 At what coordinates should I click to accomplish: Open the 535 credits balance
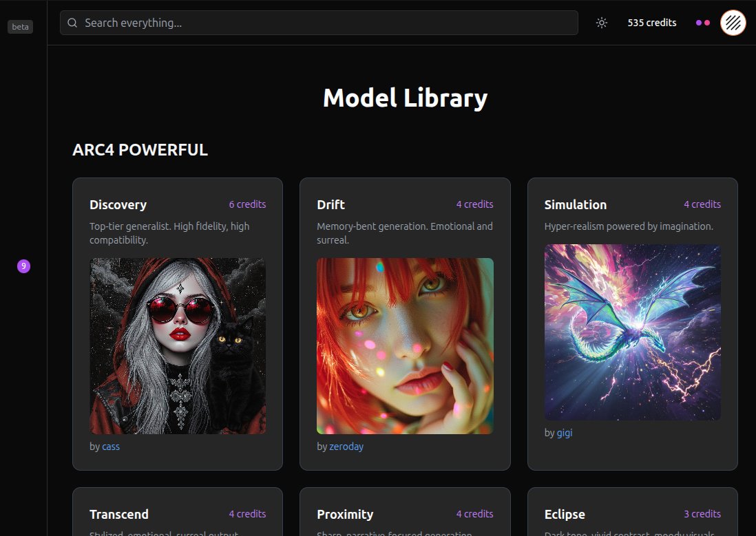point(652,23)
